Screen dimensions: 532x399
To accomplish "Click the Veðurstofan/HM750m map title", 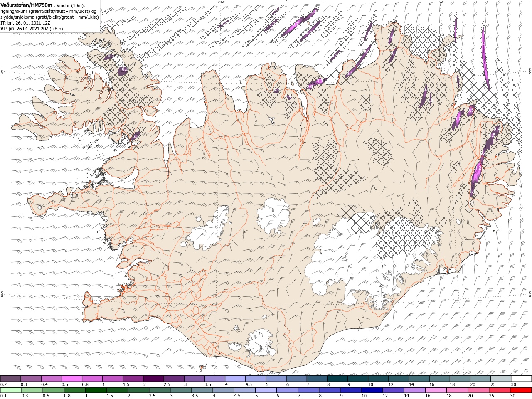I will (26, 5).
